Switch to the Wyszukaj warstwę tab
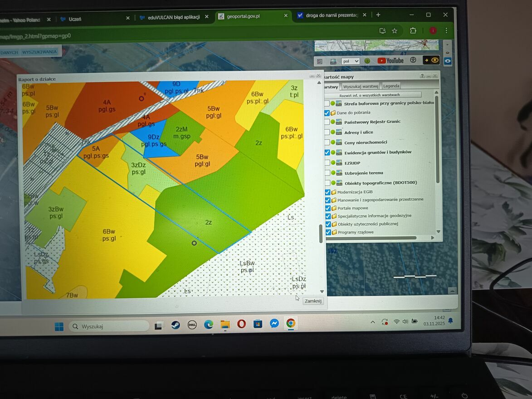532x399 pixels. coord(361,86)
